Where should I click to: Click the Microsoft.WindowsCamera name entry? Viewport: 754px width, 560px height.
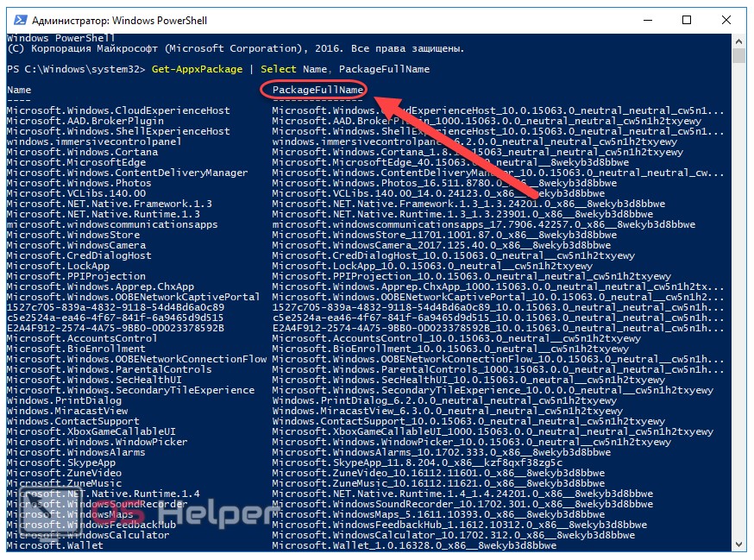76,245
